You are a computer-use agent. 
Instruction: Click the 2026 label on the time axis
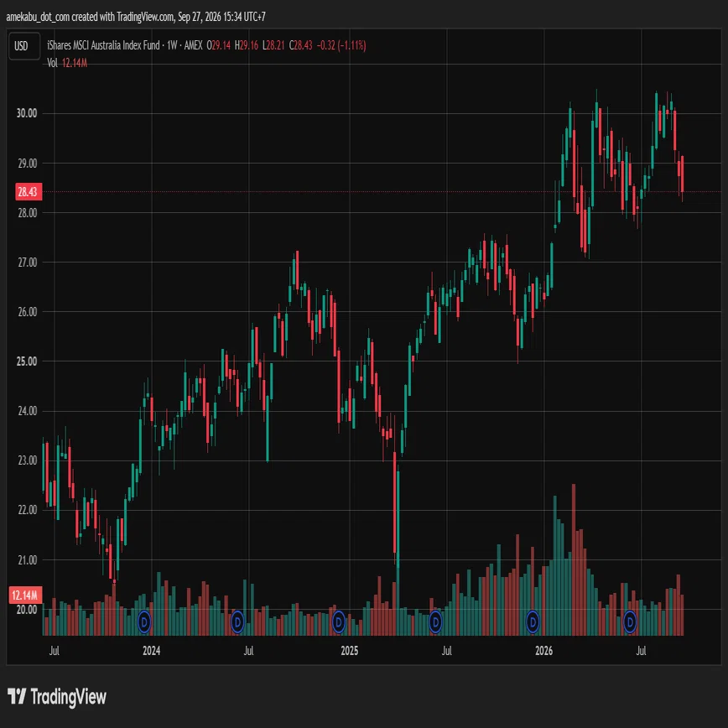543,651
